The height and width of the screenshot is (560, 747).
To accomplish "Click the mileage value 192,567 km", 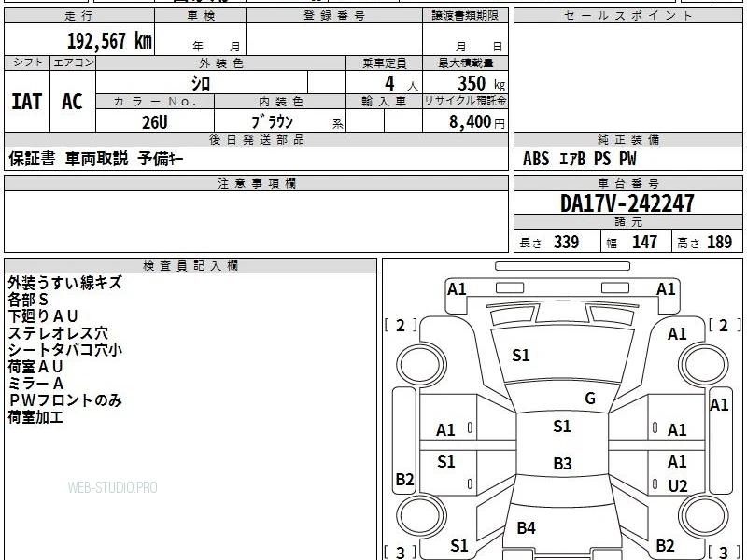I will pyautogui.click(x=109, y=41).
